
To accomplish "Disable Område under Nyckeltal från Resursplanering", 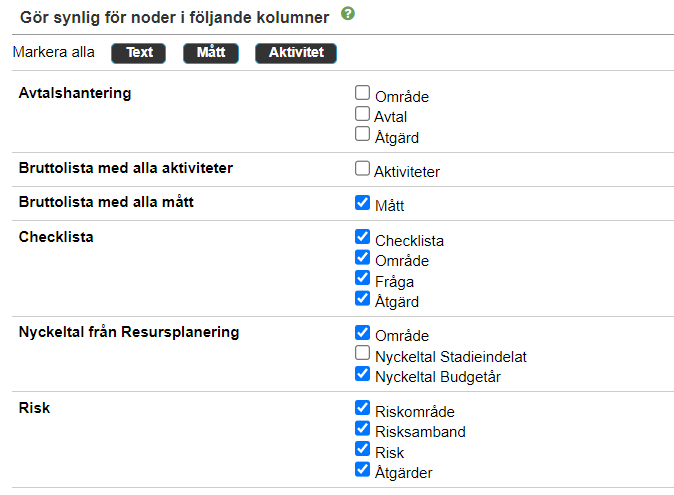I will (x=362, y=332).
